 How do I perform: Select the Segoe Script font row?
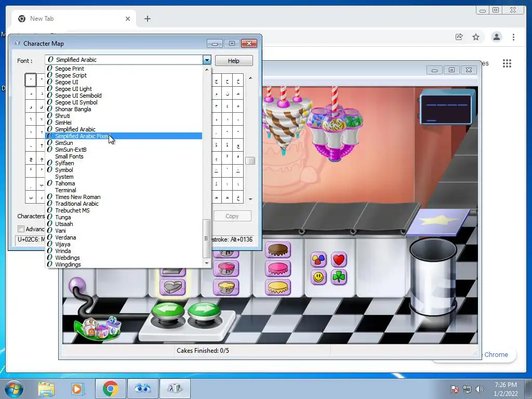(124, 75)
